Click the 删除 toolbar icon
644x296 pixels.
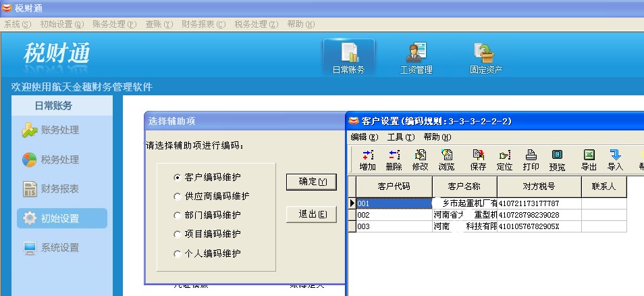[x=394, y=160]
